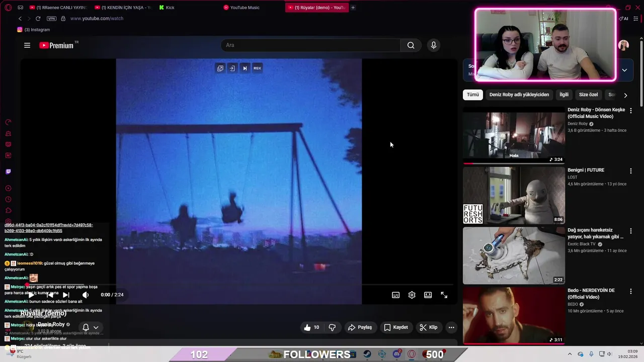Open the Opera GX menu logo
The height and width of the screenshot is (362, 644).
8,8
